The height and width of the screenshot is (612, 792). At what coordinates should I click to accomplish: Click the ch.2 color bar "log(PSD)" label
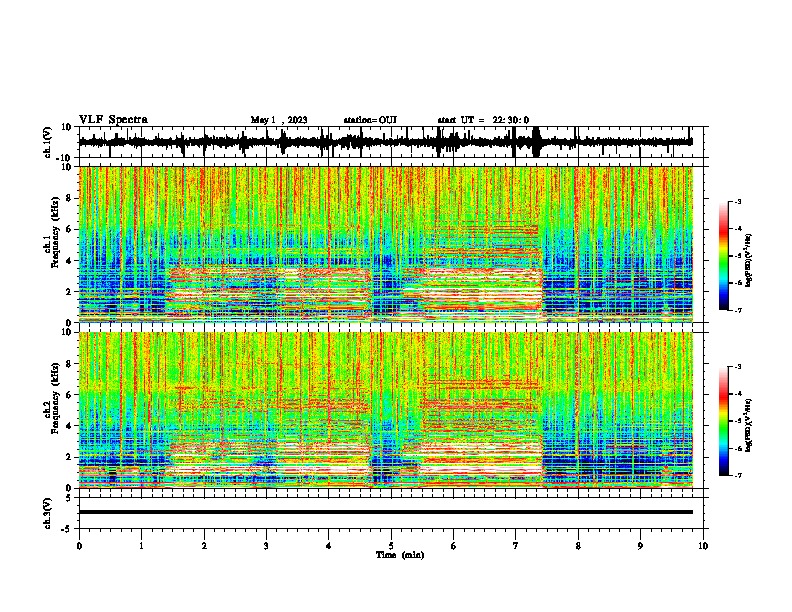749,425
